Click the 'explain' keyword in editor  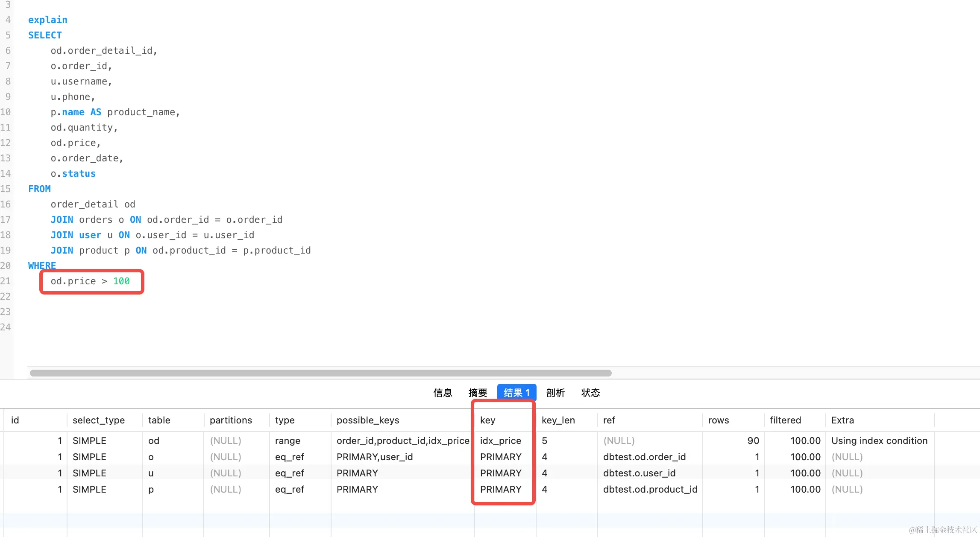point(47,20)
